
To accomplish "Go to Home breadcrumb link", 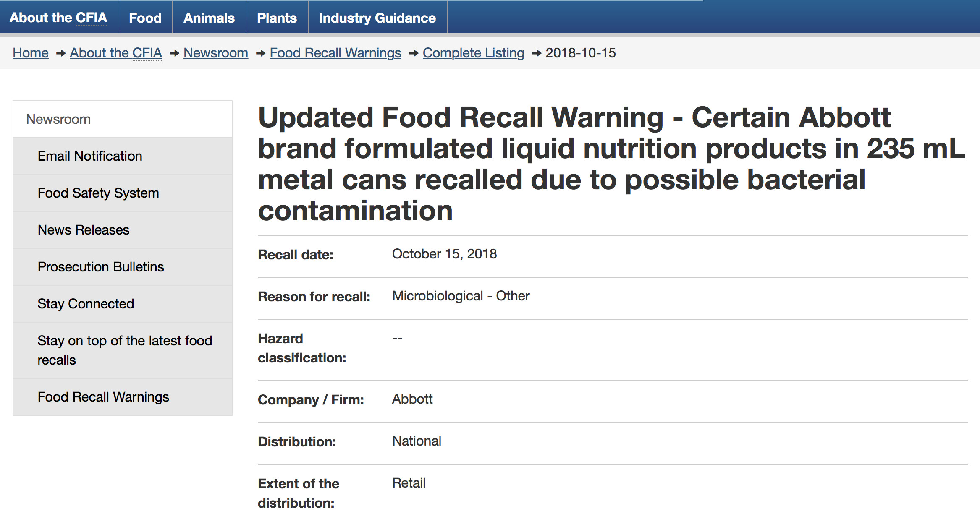I will (x=31, y=53).
